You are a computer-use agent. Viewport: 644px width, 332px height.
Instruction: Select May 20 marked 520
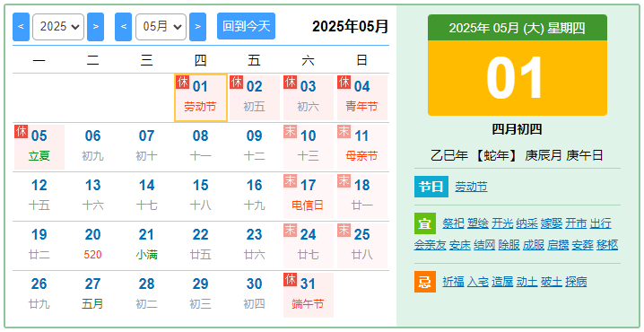(x=92, y=246)
